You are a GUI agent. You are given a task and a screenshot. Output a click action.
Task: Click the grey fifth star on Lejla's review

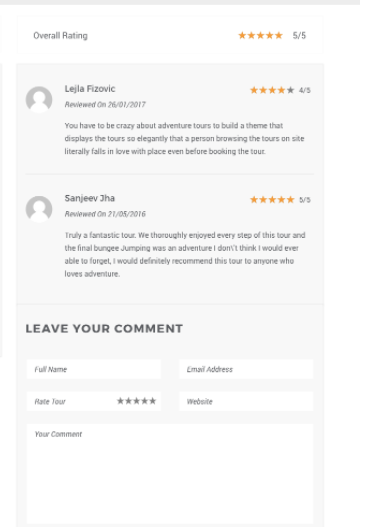(x=291, y=90)
